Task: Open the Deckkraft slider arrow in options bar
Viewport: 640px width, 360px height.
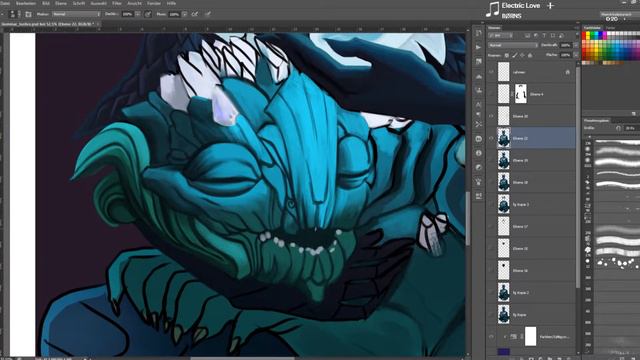Action: [138, 14]
